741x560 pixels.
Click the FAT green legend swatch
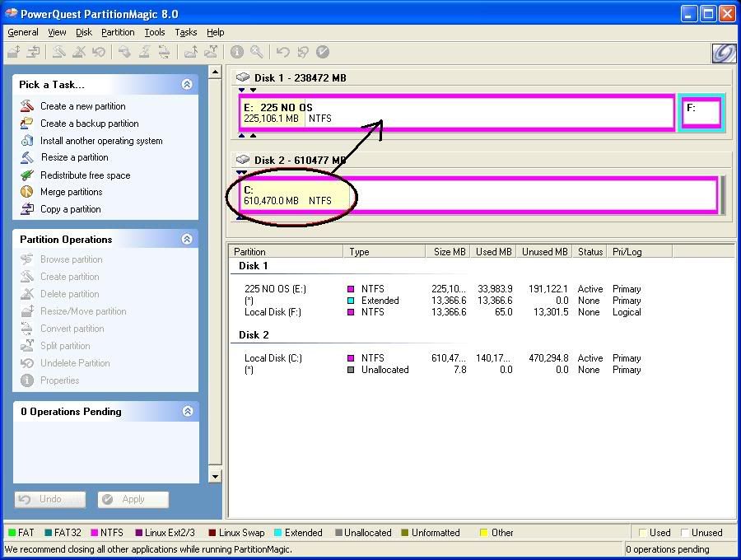[x=12, y=533]
